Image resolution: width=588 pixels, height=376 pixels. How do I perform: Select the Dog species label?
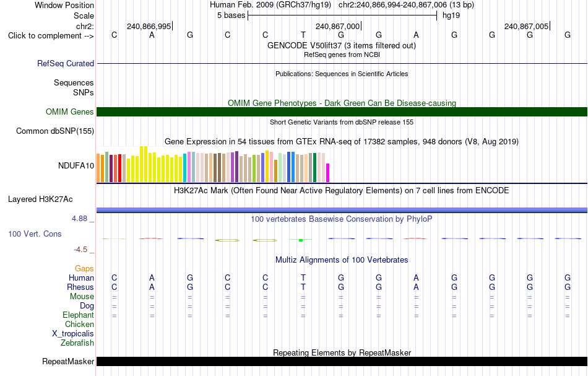point(87,306)
